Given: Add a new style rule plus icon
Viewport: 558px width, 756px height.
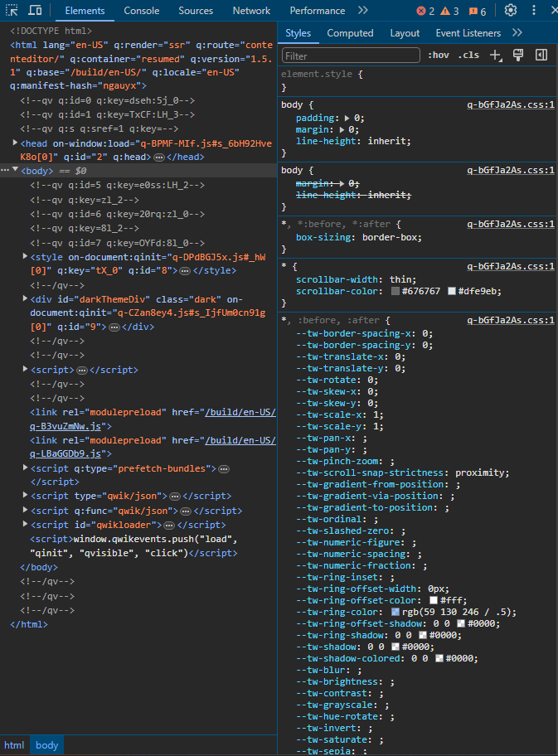Looking at the screenshot, I should (x=496, y=56).
